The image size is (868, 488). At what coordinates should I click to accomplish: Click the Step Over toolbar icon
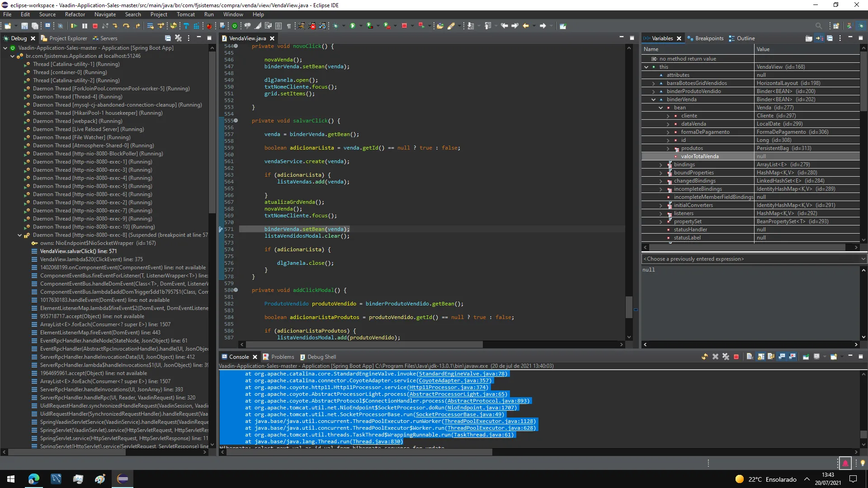coord(126,26)
